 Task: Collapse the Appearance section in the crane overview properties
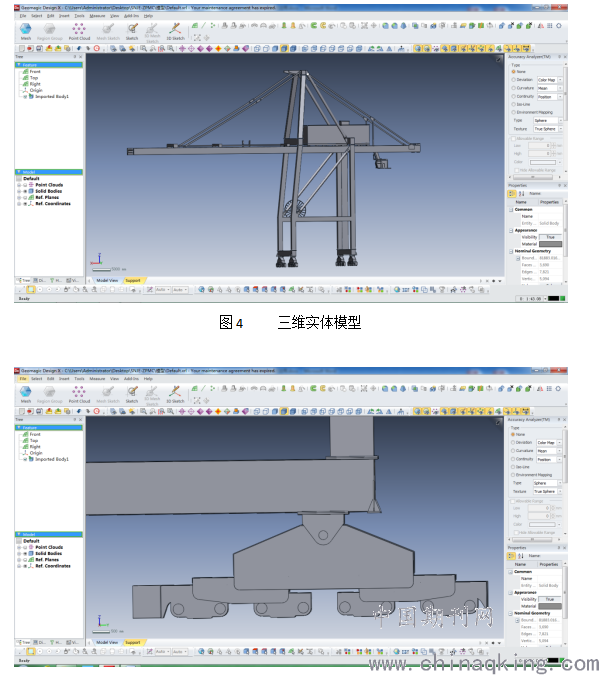[511, 230]
